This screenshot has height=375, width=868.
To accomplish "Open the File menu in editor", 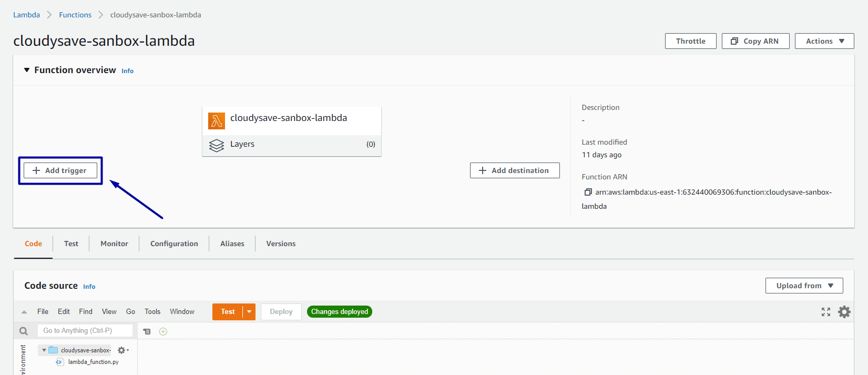I will [x=43, y=311].
